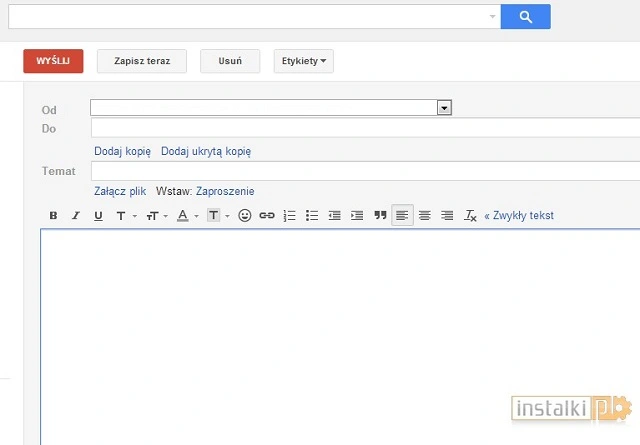Create a bulleted list

click(312, 216)
